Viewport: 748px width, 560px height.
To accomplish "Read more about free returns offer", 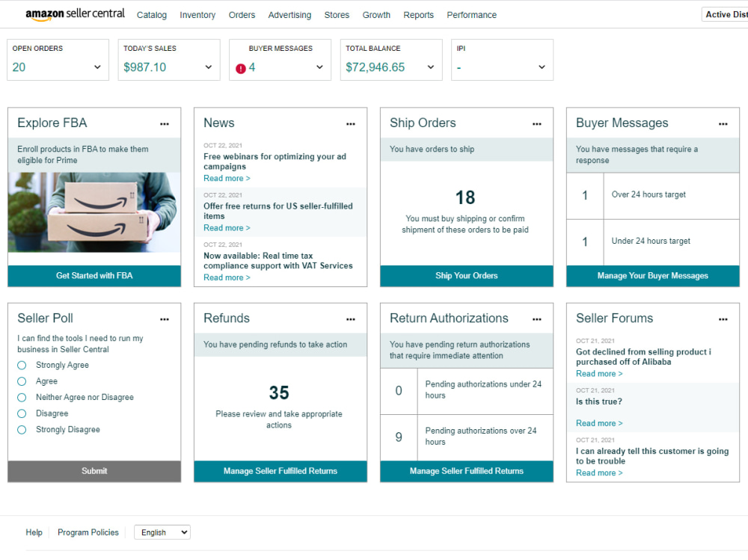I will point(227,228).
